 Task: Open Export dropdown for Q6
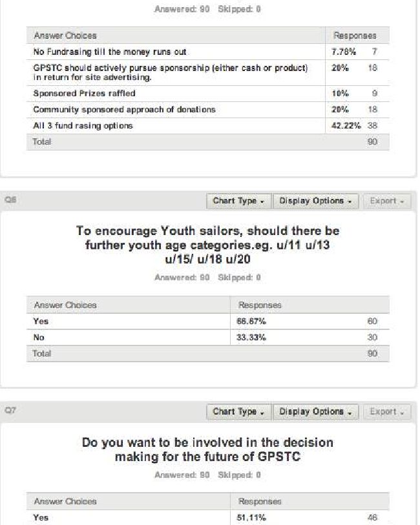click(387, 201)
